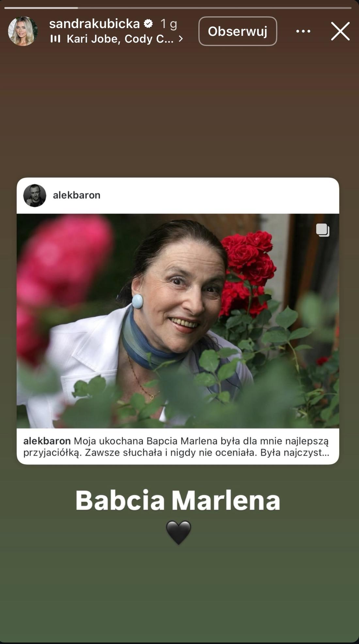Open the three-dot more options menu
The height and width of the screenshot is (644, 359).
click(x=303, y=31)
